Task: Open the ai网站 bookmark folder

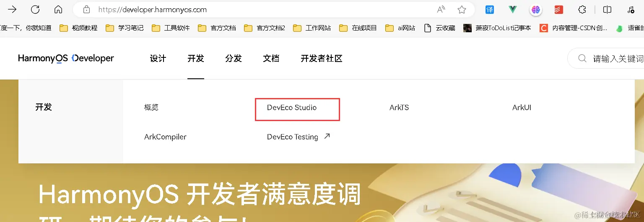Action: 400,28
